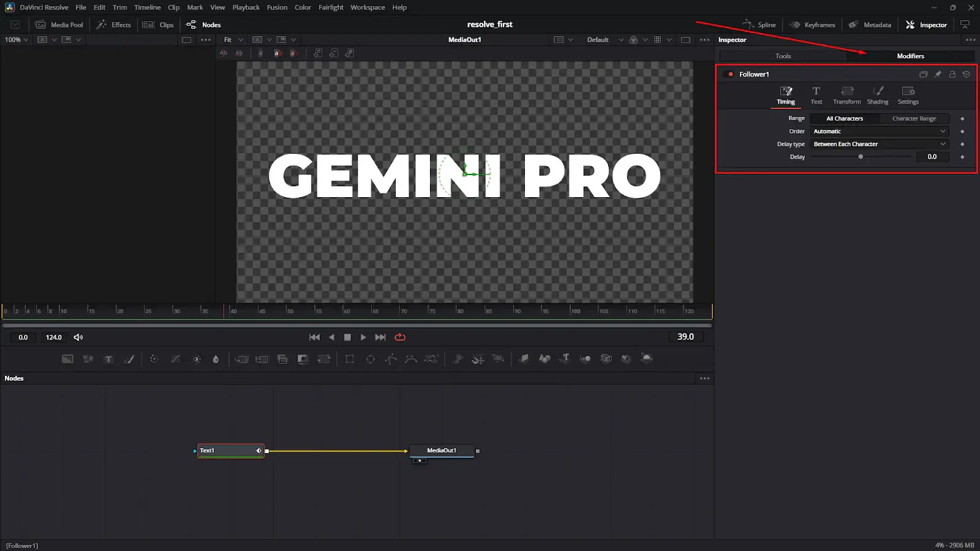Stop playback
Image resolution: width=980 pixels, height=551 pixels.
click(x=347, y=337)
